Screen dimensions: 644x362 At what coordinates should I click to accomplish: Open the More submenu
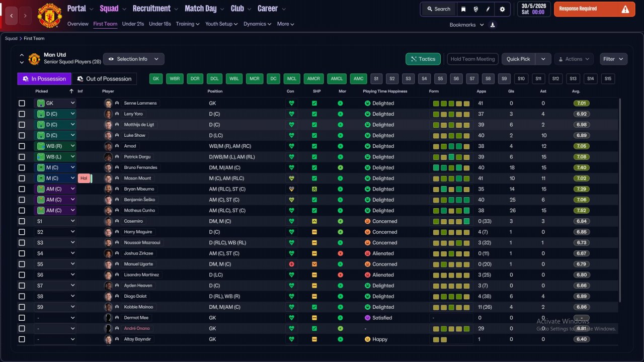click(285, 24)
